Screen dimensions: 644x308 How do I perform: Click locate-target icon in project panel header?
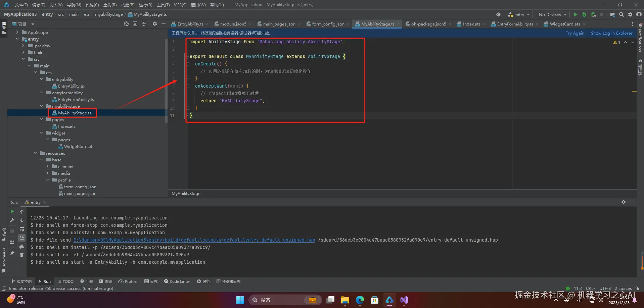click(x=126, y=24)
